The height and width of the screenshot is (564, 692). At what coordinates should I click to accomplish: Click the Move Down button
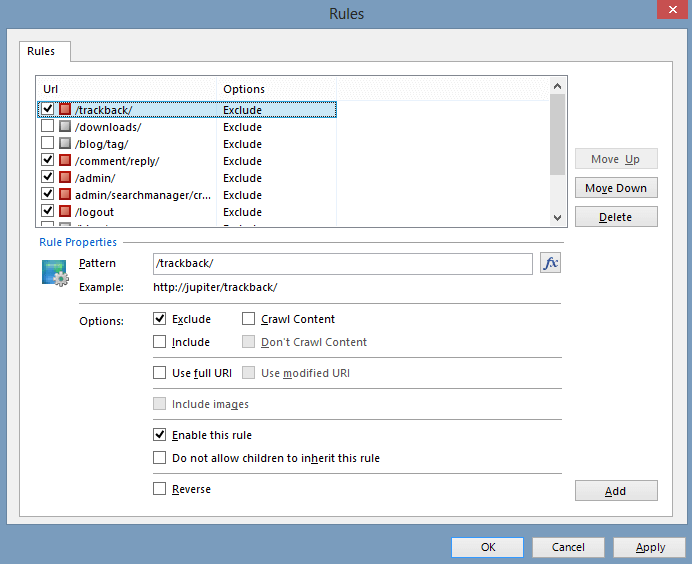[616, 188]
